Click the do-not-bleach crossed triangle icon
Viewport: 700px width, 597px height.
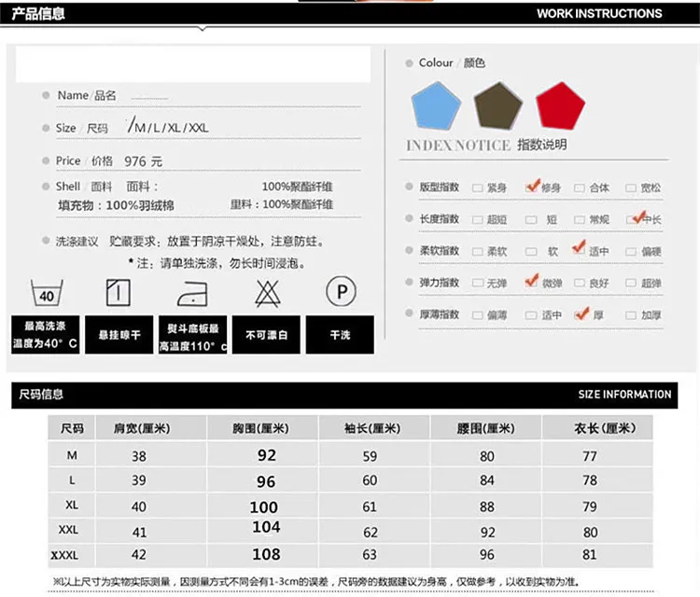pos(268,294)
